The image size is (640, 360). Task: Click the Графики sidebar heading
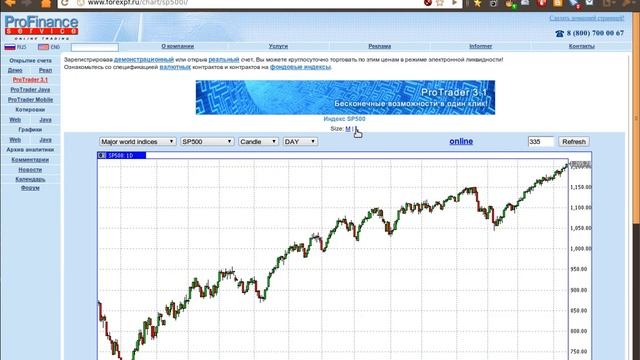[30, 129]
